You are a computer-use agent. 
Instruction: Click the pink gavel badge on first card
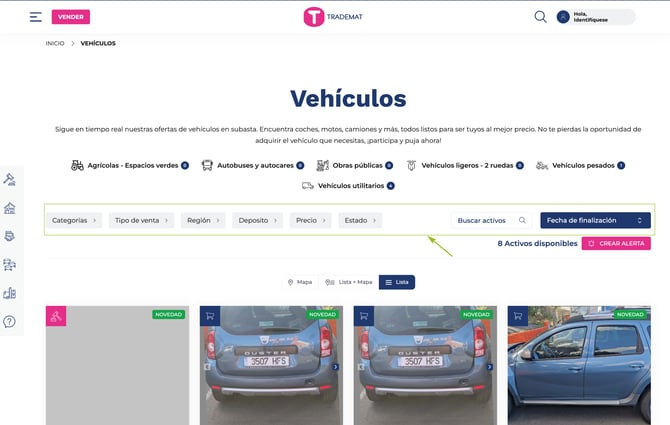point(56,316)
